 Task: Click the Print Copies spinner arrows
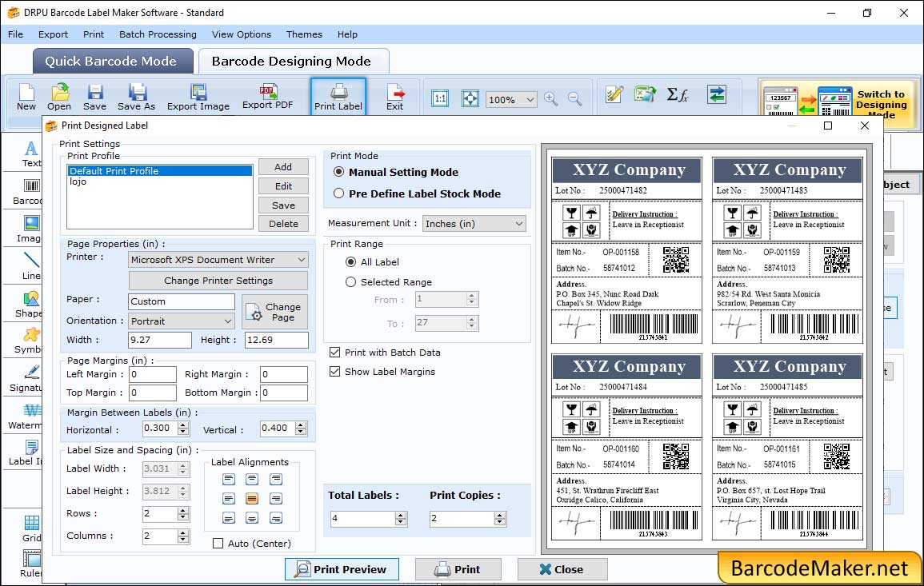click(x=500, y=518)
